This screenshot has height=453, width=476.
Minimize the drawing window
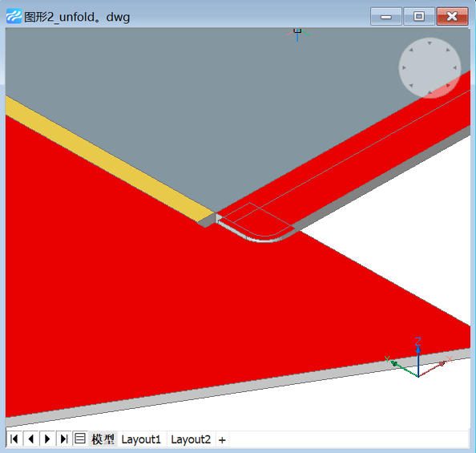click(x=386, y=16)
